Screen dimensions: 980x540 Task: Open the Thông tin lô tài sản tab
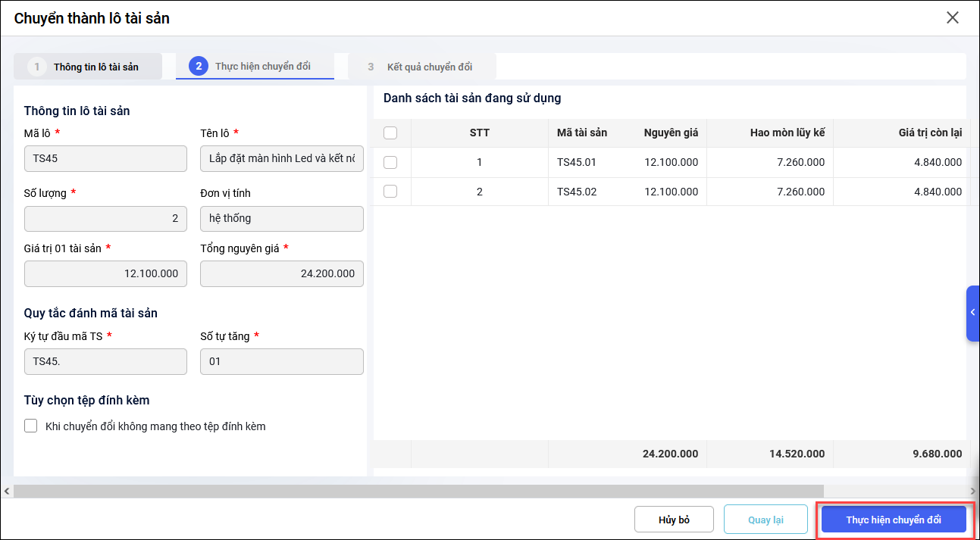click(95, 67)
